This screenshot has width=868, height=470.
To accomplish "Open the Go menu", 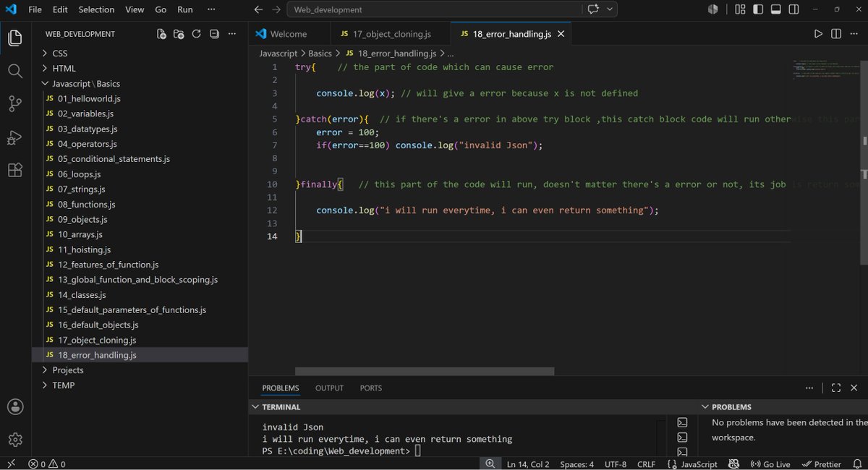I will click(161, 9).
